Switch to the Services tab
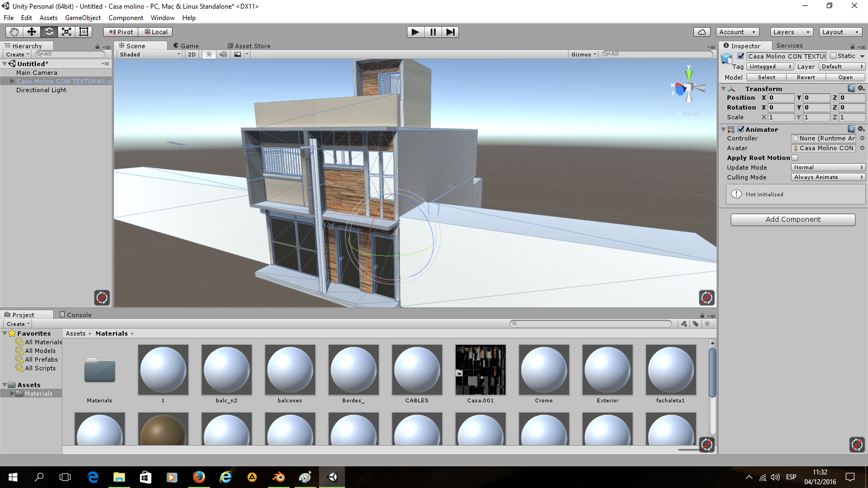The height and width of the screenshot is (488, 868). 789,46
